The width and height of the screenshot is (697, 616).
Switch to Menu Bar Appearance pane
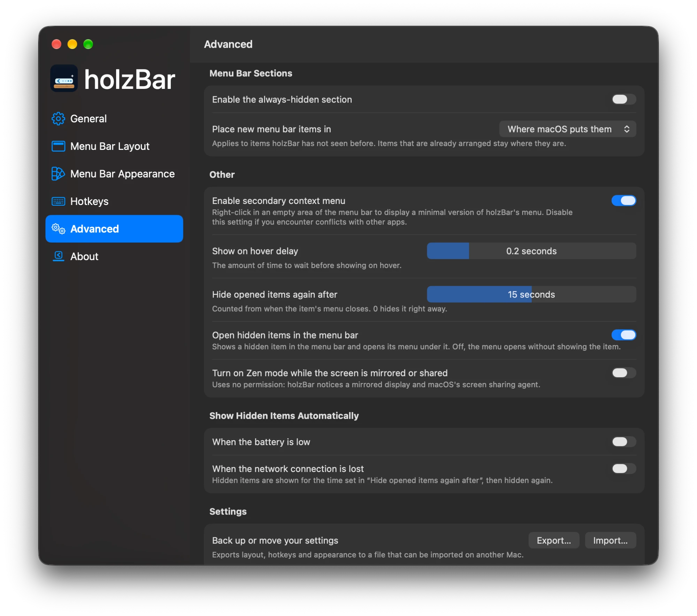[x=114, y=174]
